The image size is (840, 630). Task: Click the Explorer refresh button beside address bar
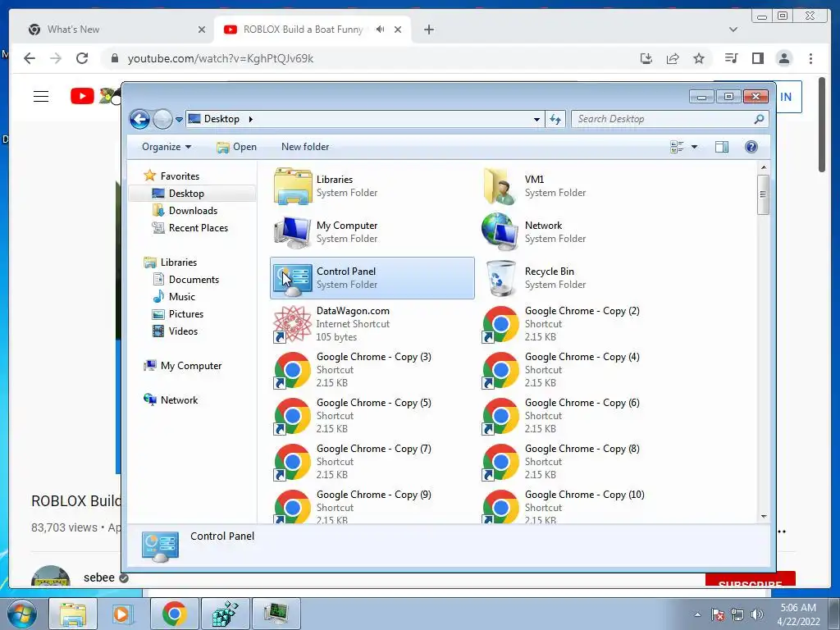pos(555,119)
